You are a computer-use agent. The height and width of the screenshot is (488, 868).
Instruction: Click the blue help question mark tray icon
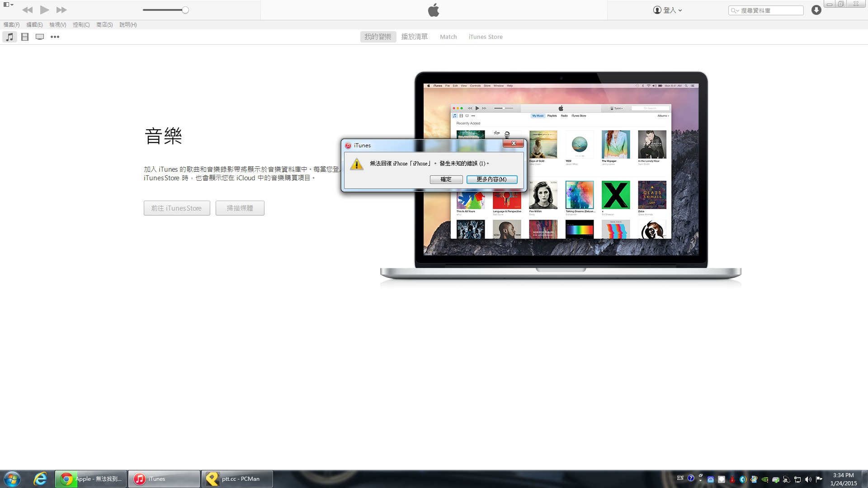[691, 478]
